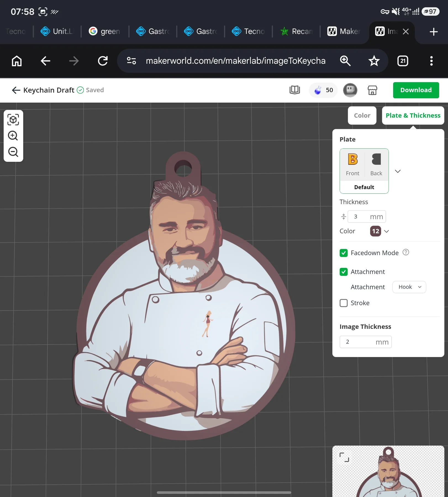Image resolution: width=448 pixels, height=497 pixels.
Task: Switch to the Maker browser tab
Action: [344, 31]
